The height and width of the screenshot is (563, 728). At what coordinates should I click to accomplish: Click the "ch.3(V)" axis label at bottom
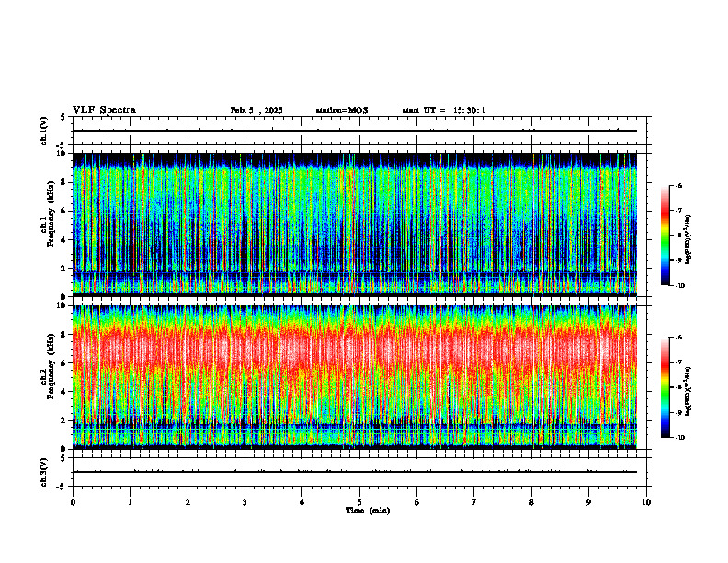click(44, 472)
